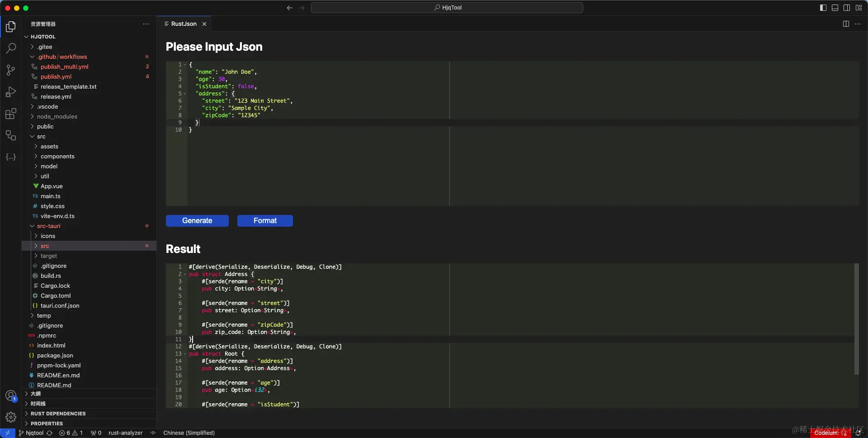This screenshot has height=438, width=868.
Task: Open the Run and Debug view
Action: tap(11, 92)
